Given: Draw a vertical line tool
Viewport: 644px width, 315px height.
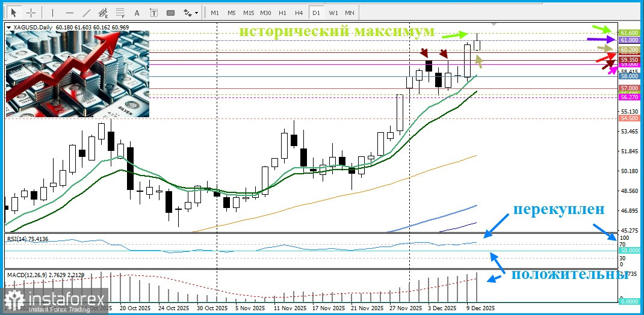Looking at the screenshot, I should [52, 13].
